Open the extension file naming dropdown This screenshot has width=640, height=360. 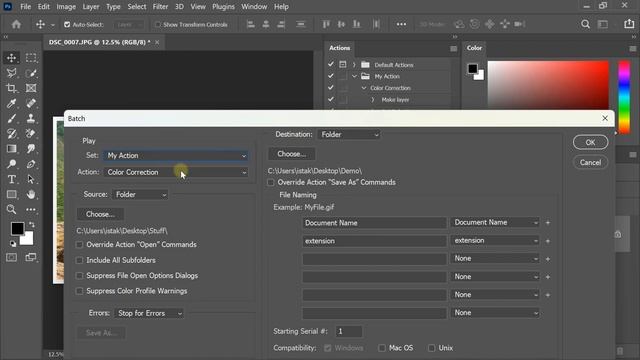[495, 240]
